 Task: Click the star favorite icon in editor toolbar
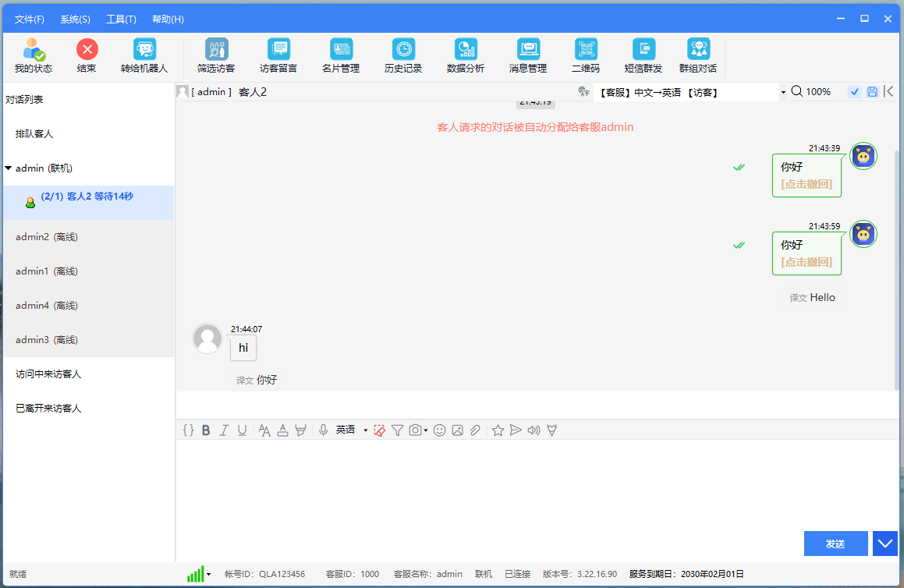pos(498,430)
